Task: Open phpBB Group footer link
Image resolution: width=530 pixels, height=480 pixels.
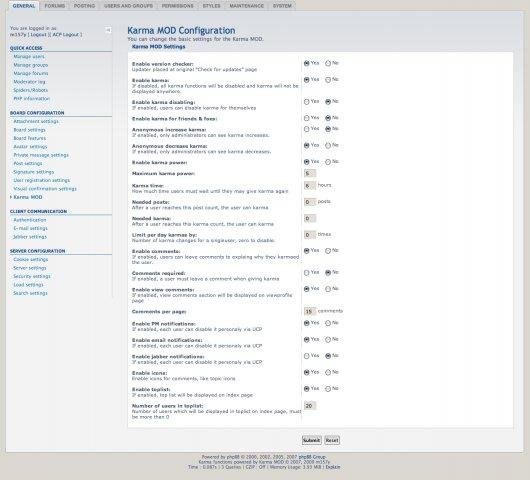Action: 312,457
